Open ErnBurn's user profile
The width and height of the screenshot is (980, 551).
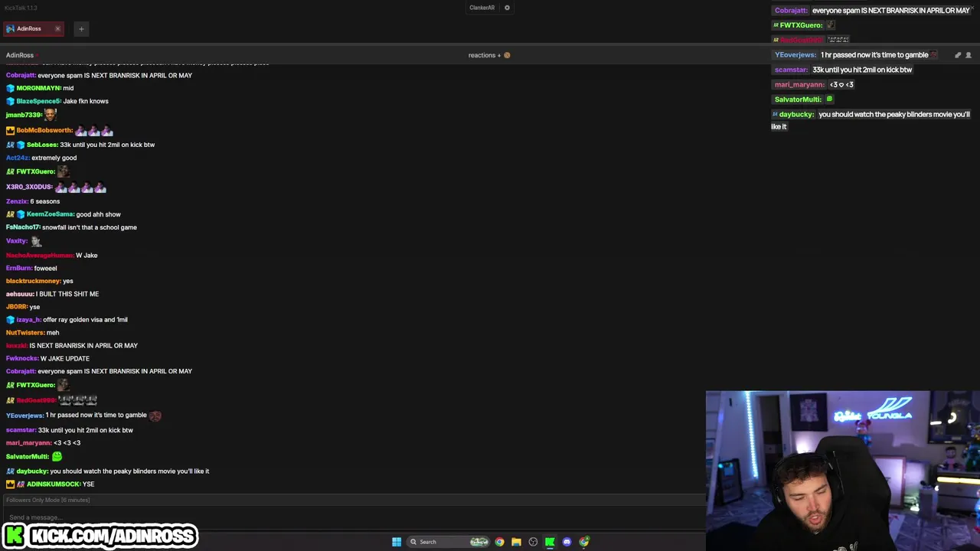(x=19, y=269)
